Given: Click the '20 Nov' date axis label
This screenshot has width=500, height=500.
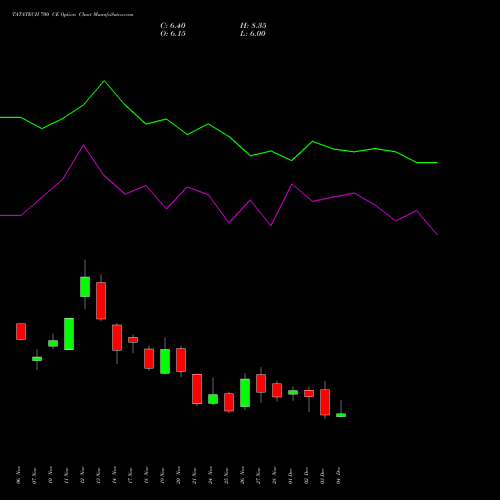Looking at the screenshot, I should pyautogui.click(x=178, y=475).
